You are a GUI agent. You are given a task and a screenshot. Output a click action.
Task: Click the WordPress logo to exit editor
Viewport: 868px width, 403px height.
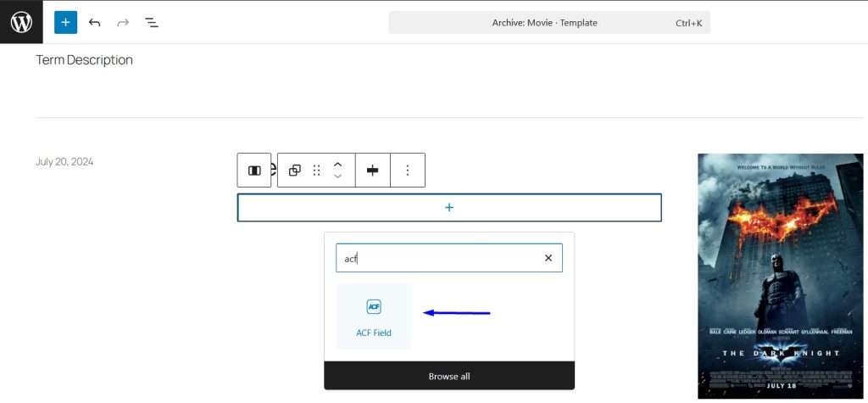point(21,22)
